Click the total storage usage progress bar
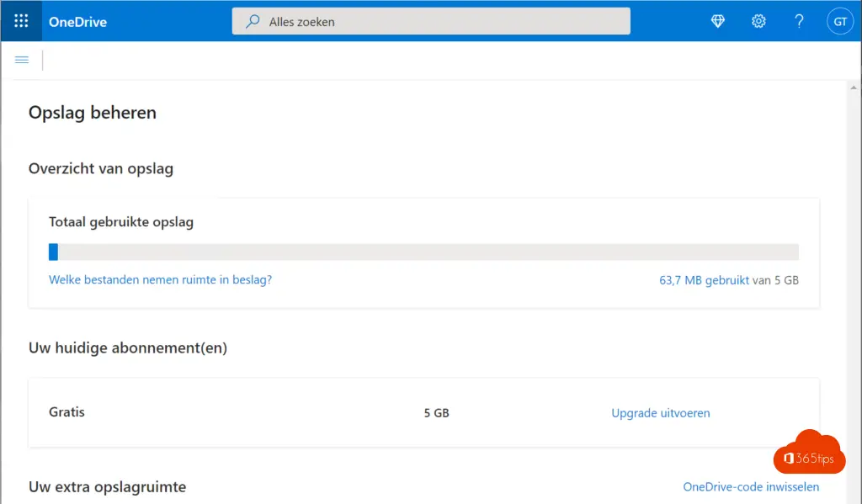Image resolution: width=862 pixels, height=504 pixels. pyautogui.click(x=423, y=252)
